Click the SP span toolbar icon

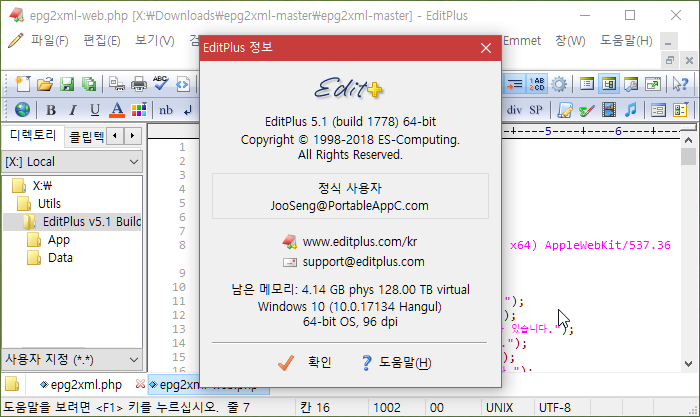[536, 110]
